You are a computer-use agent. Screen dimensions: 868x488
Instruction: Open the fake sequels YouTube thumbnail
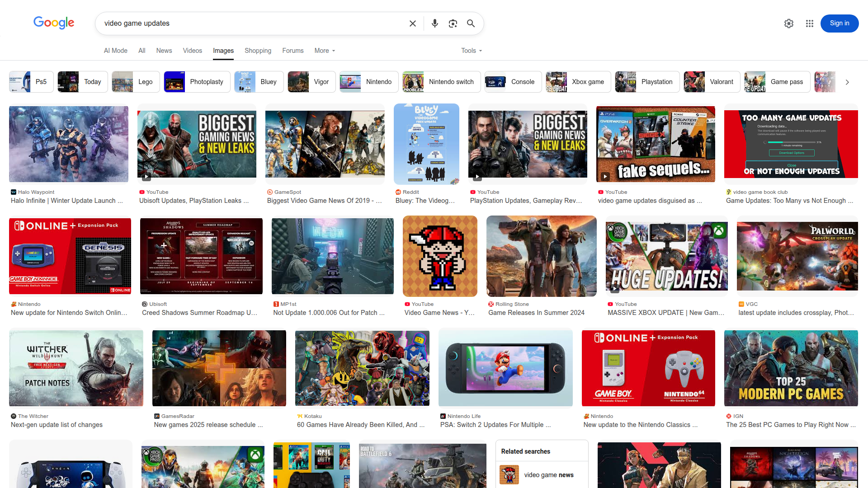[x=656, y=144]
